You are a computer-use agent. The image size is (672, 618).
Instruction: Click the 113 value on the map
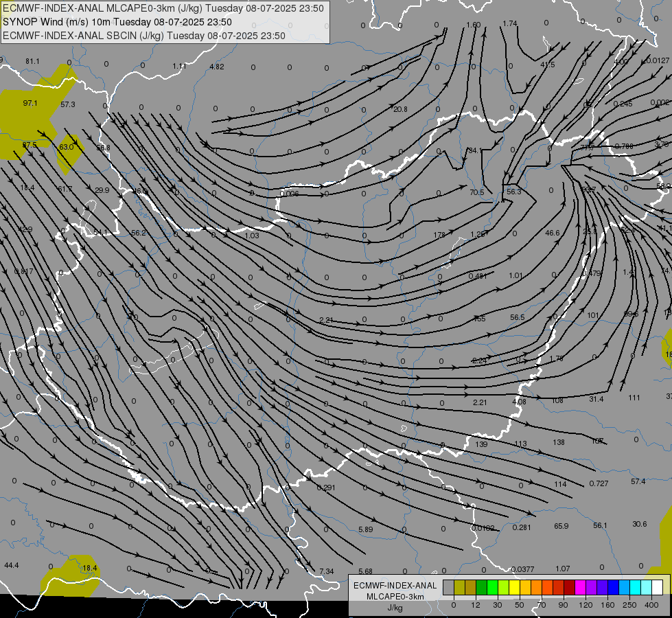[x=520, y=444]
